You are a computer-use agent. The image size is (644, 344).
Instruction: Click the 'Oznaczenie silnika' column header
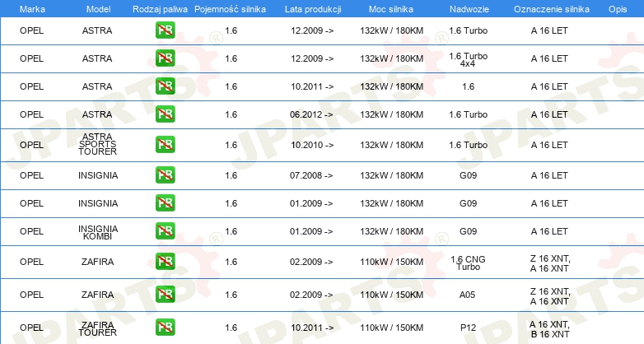coord(552,9)
